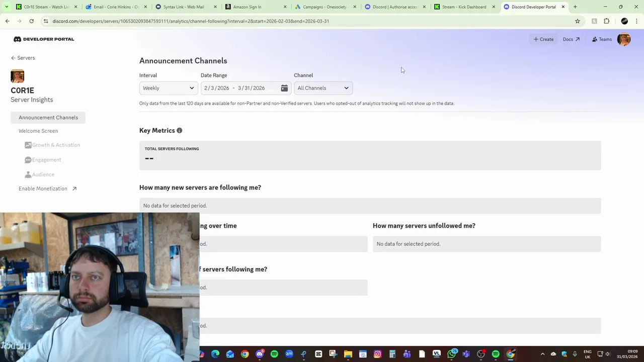This screenshot has width=644, height=362.
Task: Open Calculator from the taskbar
Action: pyautogui.click(x=392, y=354)
